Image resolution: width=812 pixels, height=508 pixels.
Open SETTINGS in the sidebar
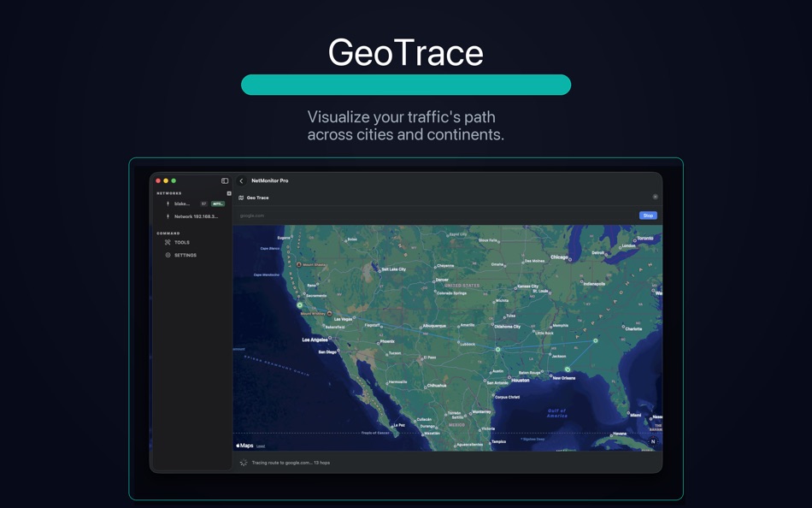[185, 256]
